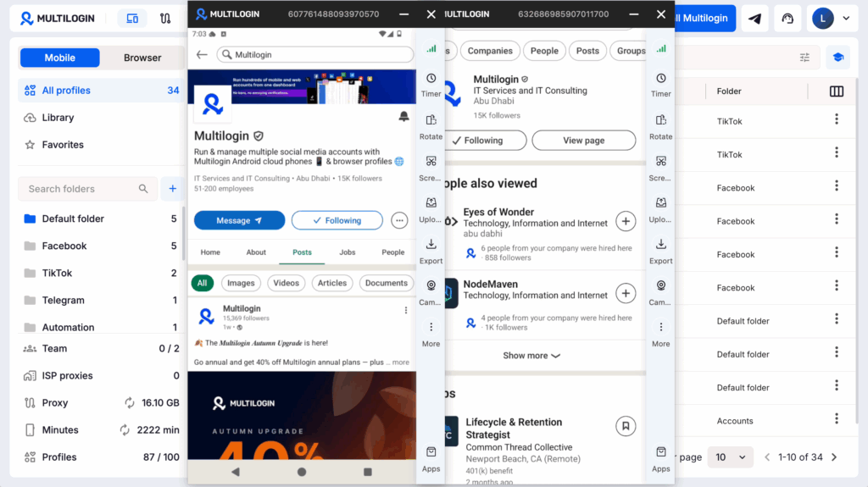Screen dimensions: 868x487
Task: Click the add folder plus button
Action: coord(173,189)
